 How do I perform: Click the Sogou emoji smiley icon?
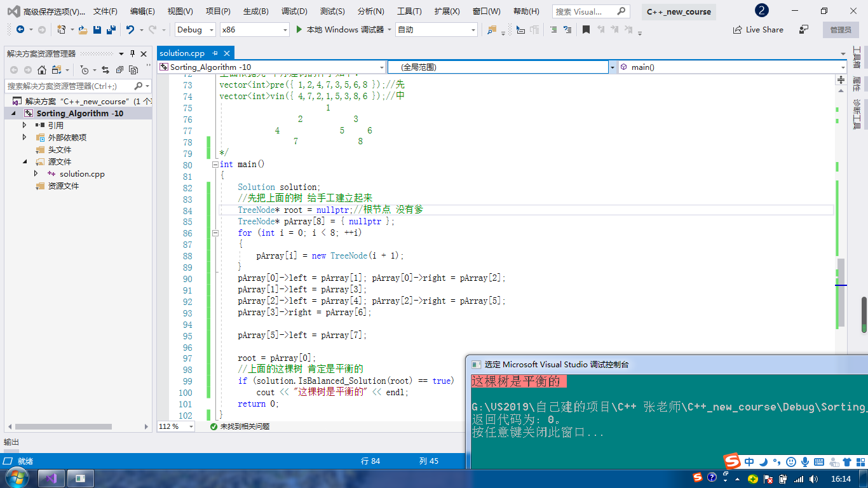pyautogui.click(x=791, y=462)
